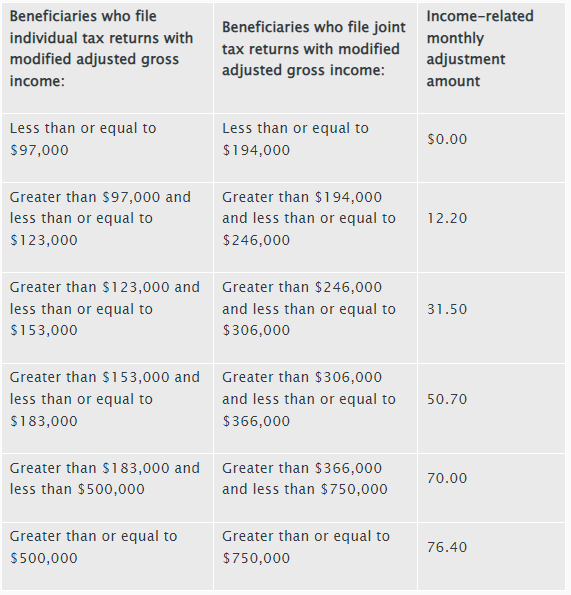The image size is (571, 595).
Task: Select the 12.20 adjustment amount cell
Action: (491, 227)
